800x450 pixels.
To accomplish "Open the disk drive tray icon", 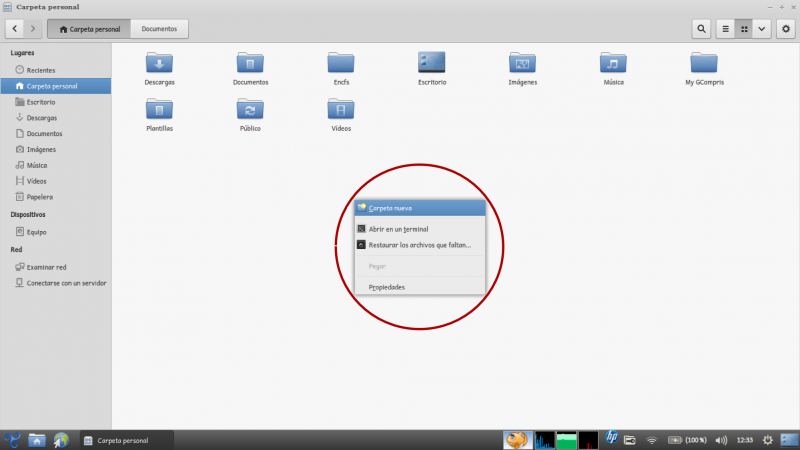I will click(630, 440).
